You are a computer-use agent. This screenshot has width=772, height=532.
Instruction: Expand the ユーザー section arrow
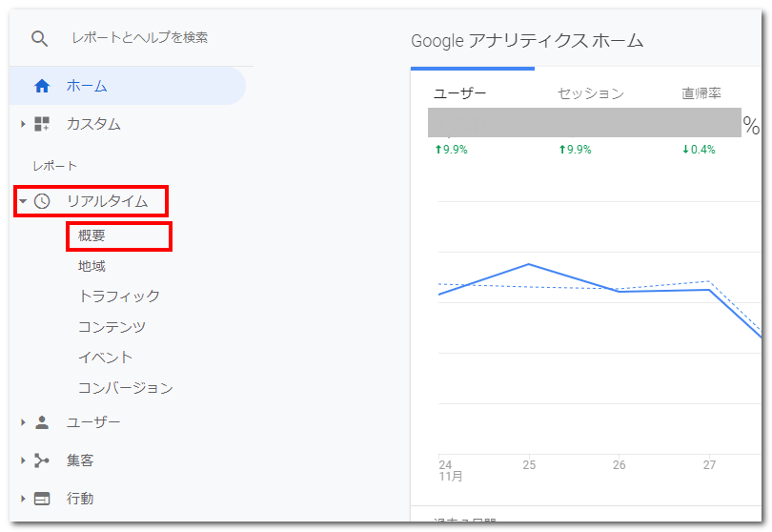point(23,422)
